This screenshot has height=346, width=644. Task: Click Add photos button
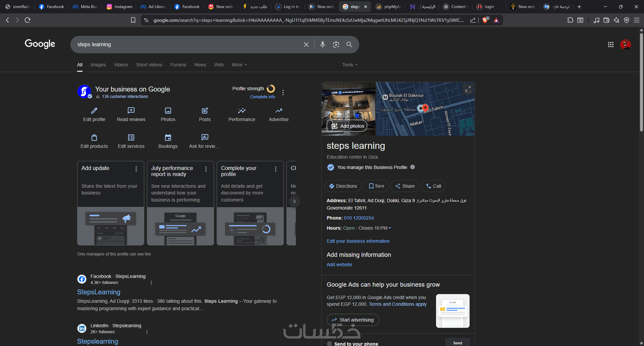(x=347, y=126)
